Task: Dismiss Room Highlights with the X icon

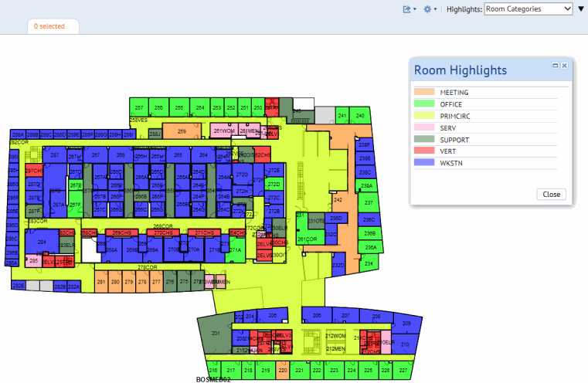Action: [565, 66]
